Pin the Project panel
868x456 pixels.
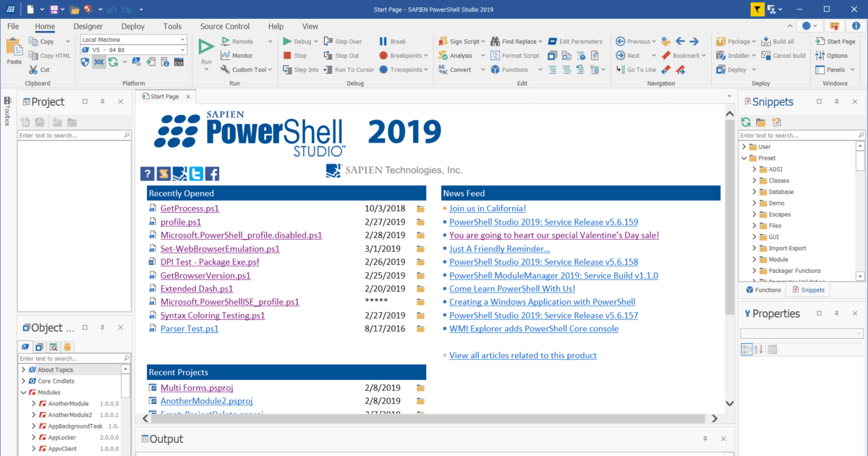pos(102,101)
